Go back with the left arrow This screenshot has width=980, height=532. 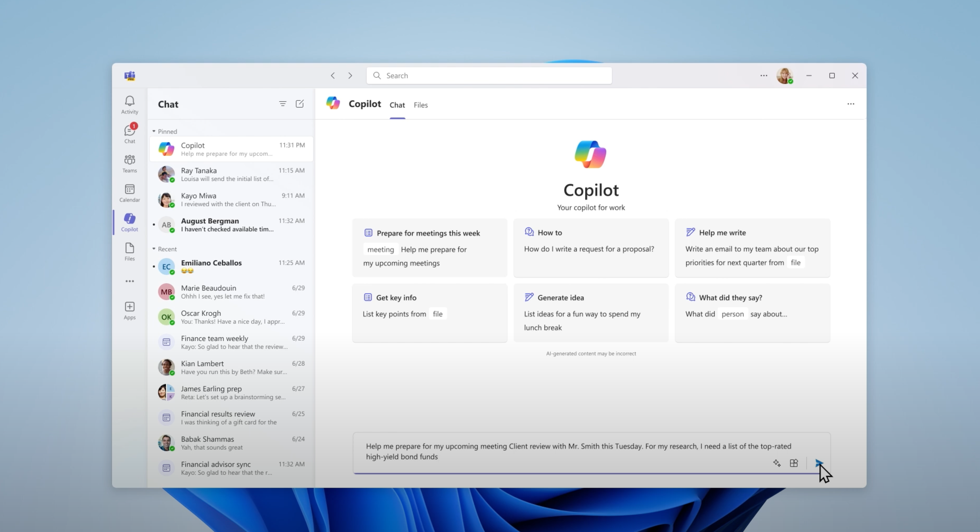(333, 76)
